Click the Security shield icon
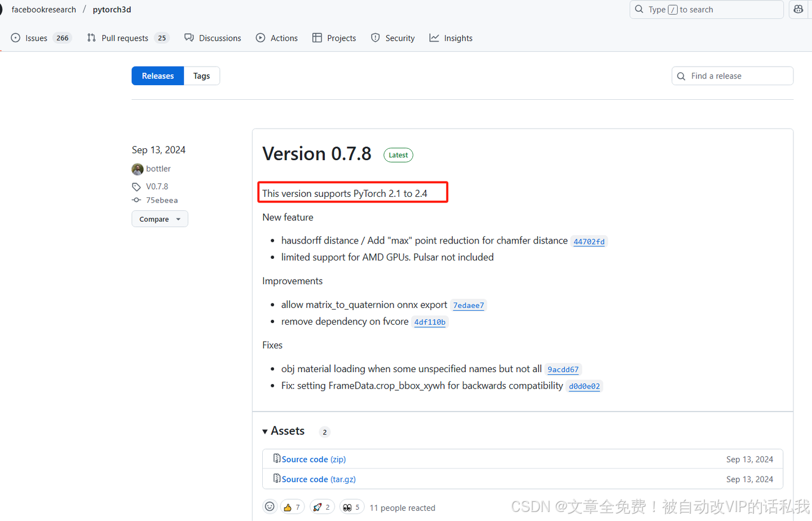Viewport: 812px width, 521px height. [376, 38]
